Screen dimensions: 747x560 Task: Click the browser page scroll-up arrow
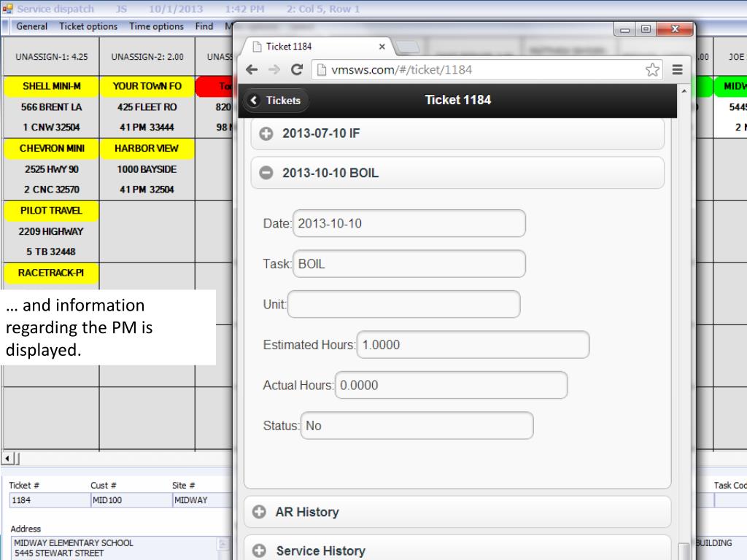tap(684, 91)
